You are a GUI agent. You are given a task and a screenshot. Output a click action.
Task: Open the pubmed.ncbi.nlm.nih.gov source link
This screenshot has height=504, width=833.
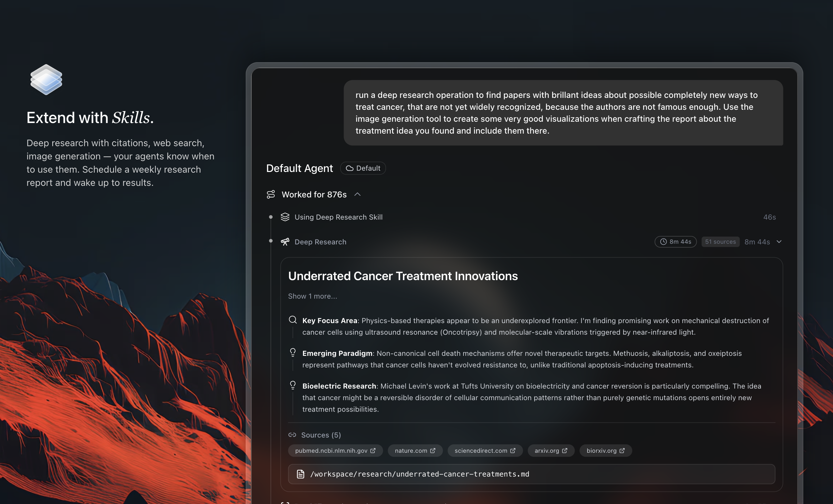[335, 450]
